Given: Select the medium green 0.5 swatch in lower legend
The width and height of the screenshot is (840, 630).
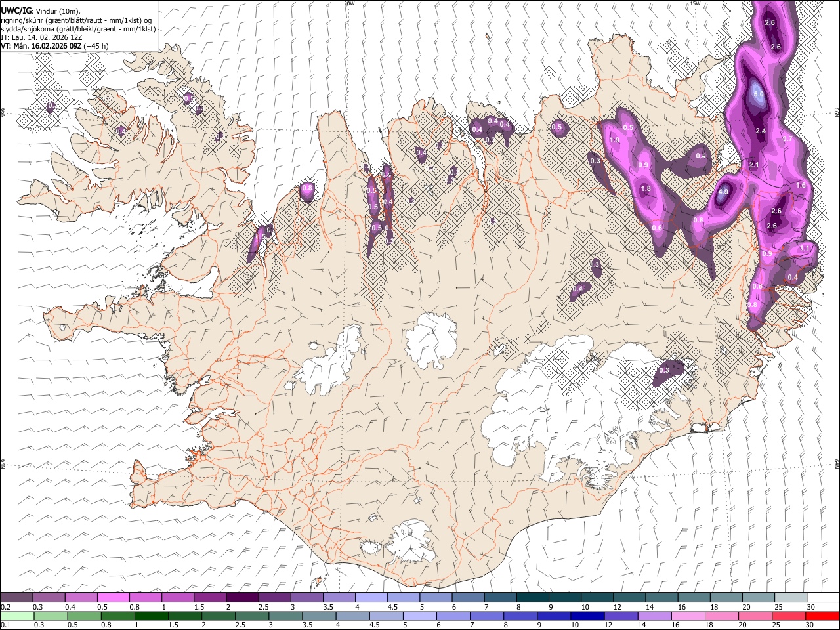Looking at the screenshot, I should coord(85,616).
